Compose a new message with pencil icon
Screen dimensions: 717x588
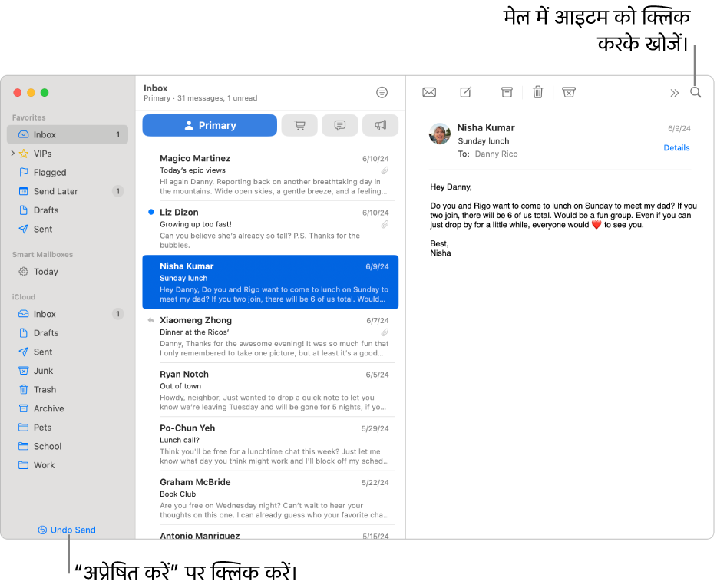[465, 92]
